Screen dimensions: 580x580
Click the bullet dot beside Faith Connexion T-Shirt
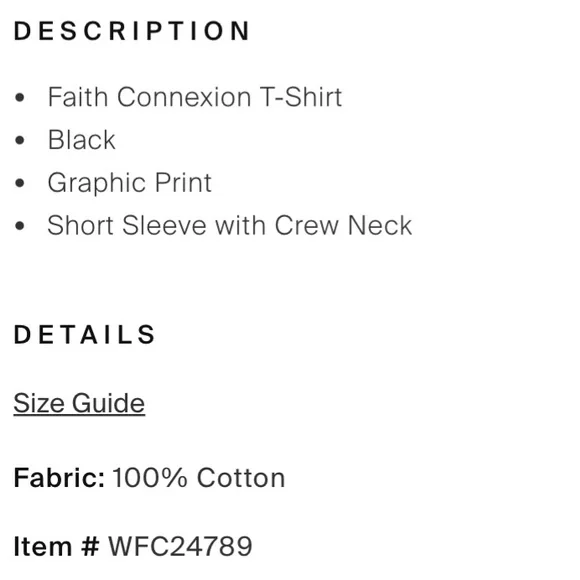click(x=20, y=98)
